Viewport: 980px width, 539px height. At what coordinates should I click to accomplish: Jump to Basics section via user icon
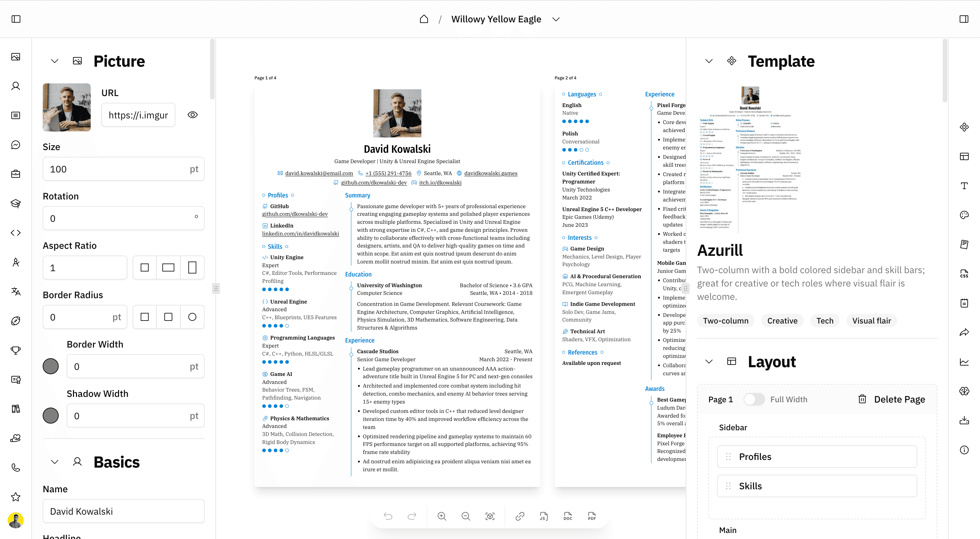coord(16,86)
